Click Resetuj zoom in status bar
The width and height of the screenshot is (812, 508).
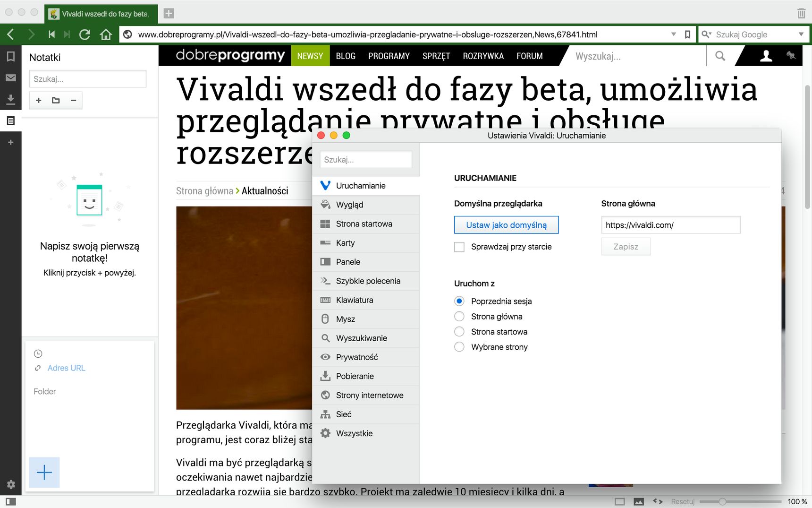[683, 501]
